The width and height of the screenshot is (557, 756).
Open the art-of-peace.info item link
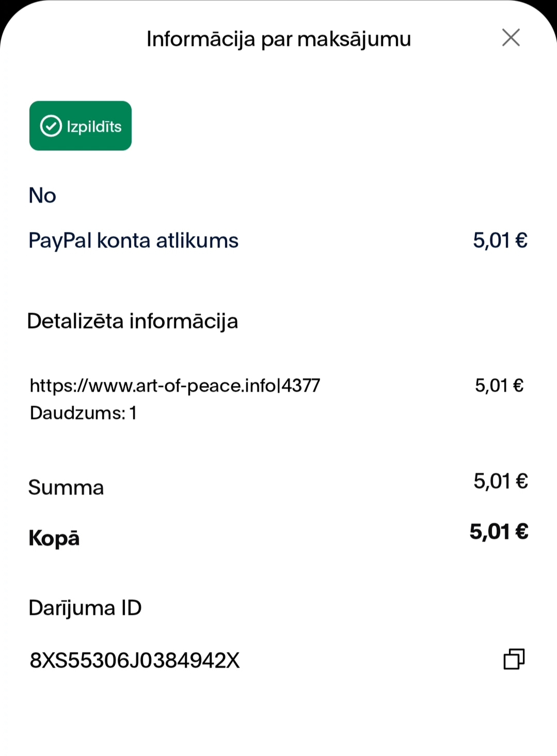point(175,386)
